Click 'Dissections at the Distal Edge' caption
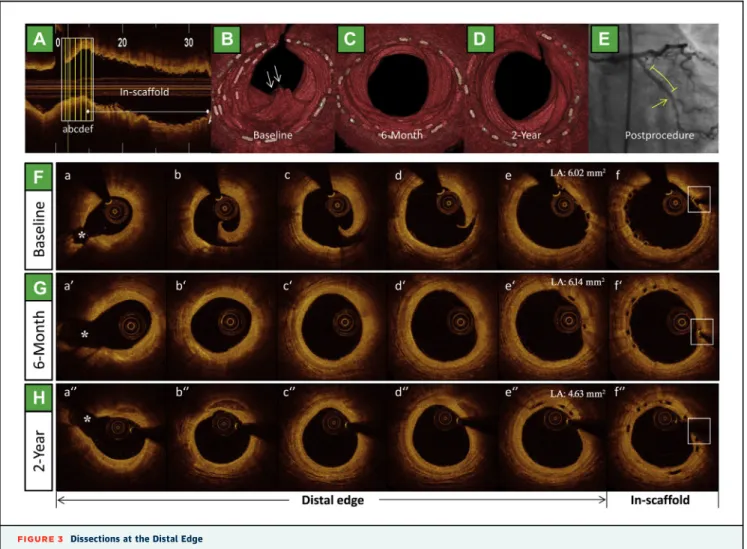 [137, 539]
